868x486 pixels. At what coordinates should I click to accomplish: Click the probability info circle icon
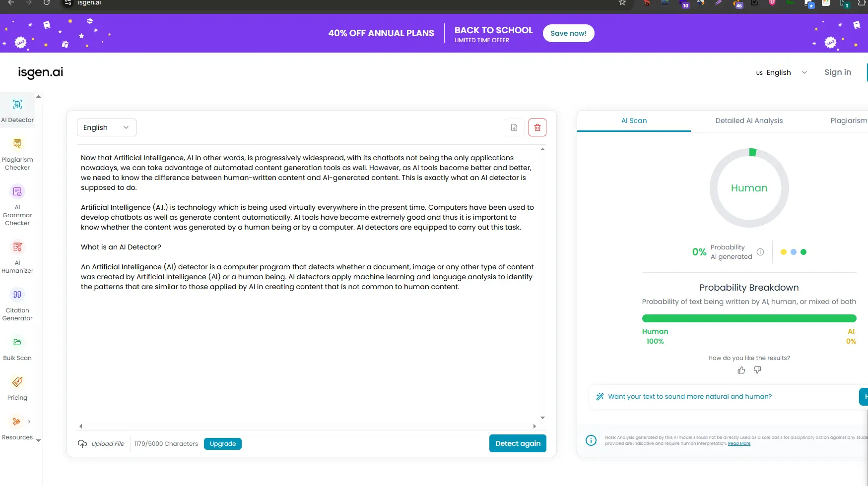click(760, 252)
